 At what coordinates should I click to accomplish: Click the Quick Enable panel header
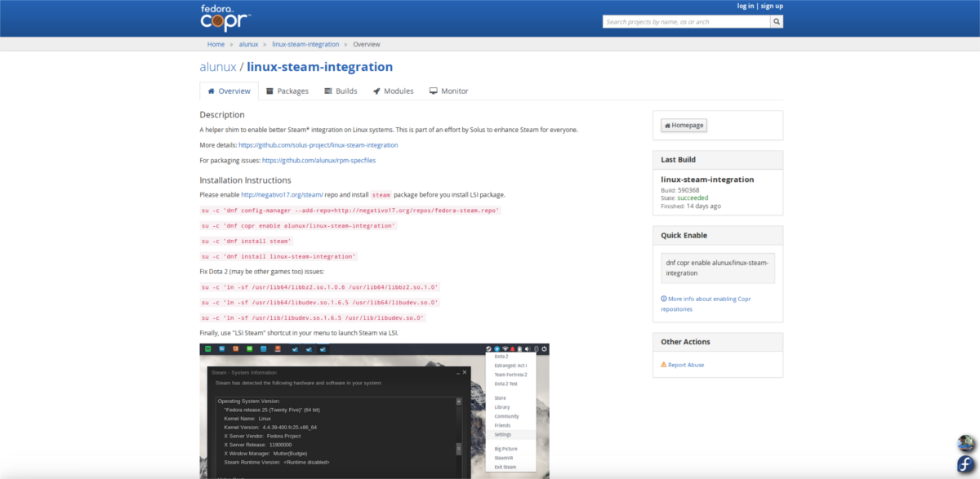coord(718,235)
